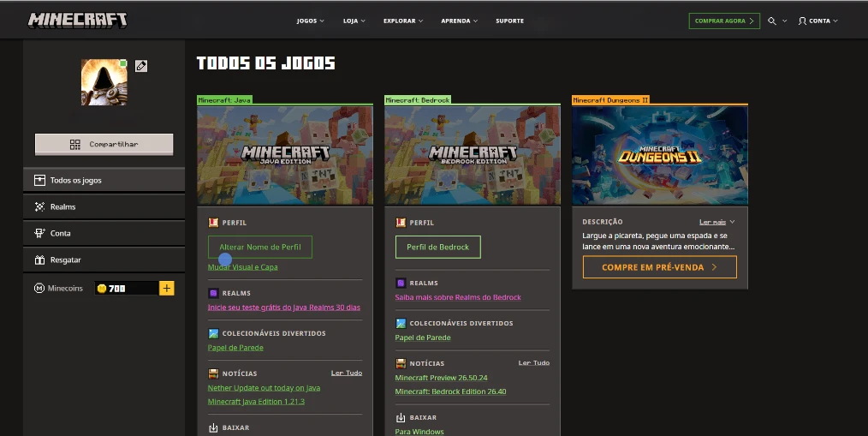Open Nether Update out today on Java
868x436 pixels.
tap(264, 388)
